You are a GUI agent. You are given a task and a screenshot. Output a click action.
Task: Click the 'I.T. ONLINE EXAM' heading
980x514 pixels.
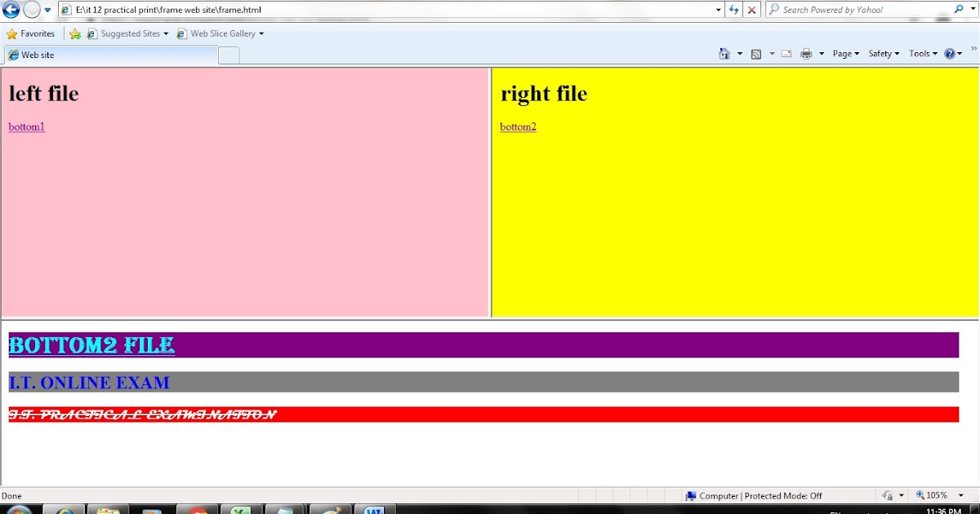click(89, 382)
